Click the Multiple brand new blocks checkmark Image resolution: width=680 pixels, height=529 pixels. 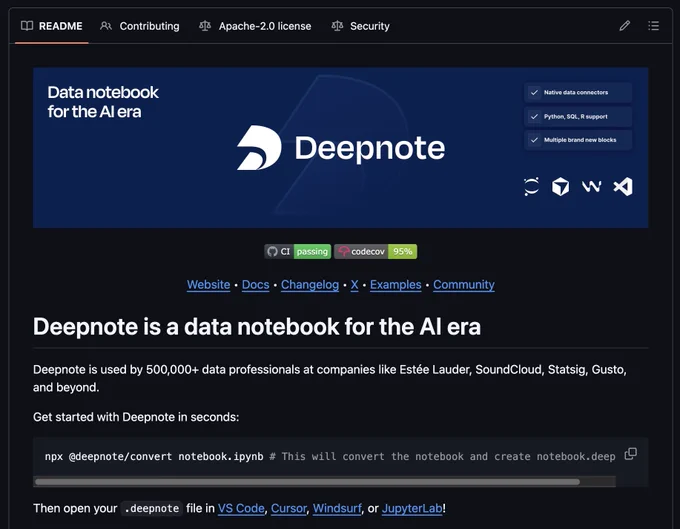click(x=534, y=140)
